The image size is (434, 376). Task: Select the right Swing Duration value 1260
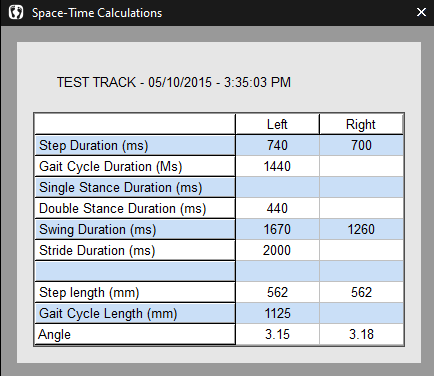[361, 230]
